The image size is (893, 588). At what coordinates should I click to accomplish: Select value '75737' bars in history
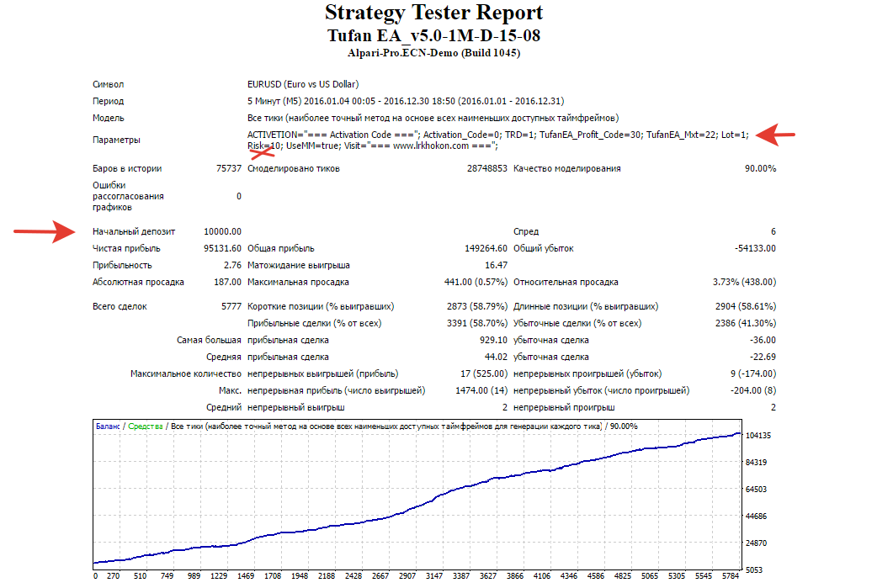point(228,168)
